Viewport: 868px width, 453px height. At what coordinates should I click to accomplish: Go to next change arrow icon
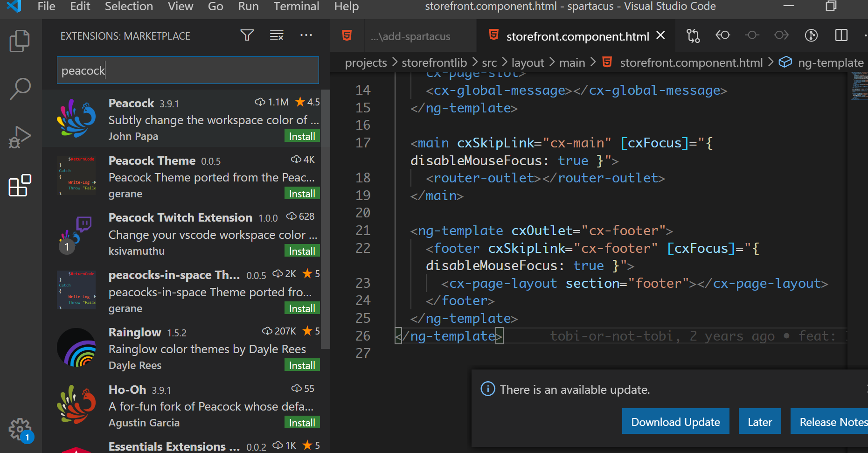pos(781,35)
